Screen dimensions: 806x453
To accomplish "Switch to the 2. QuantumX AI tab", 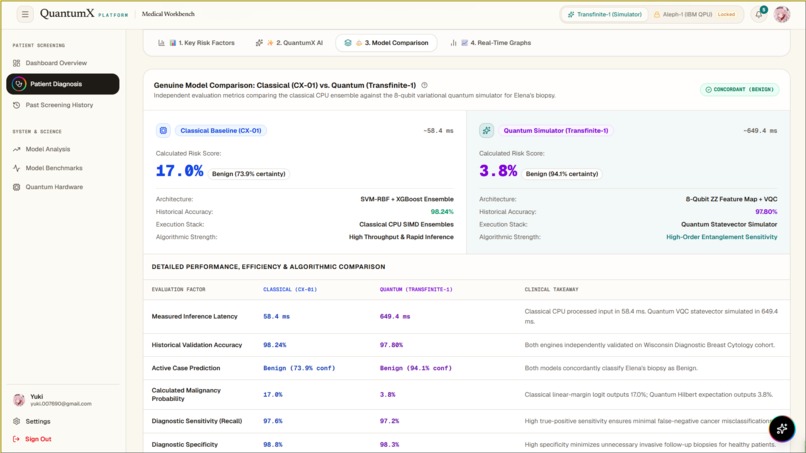I will pyautogui.click(x=289, y=43).
